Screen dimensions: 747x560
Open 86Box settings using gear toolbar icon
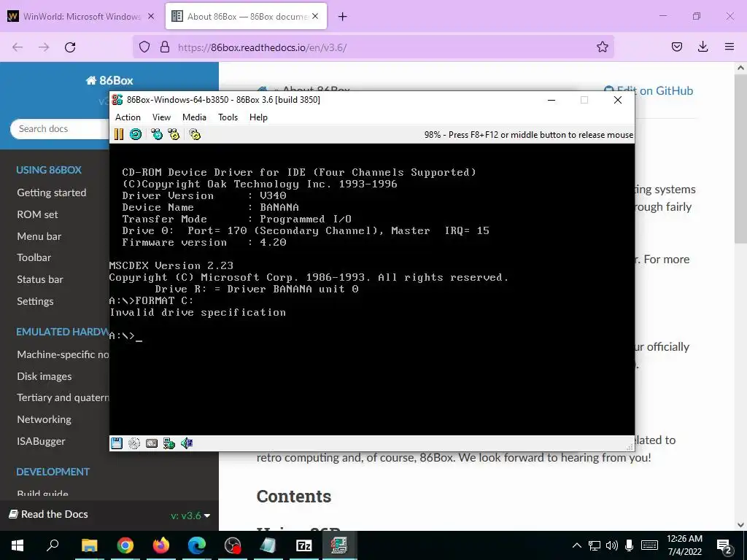(195, 134)
